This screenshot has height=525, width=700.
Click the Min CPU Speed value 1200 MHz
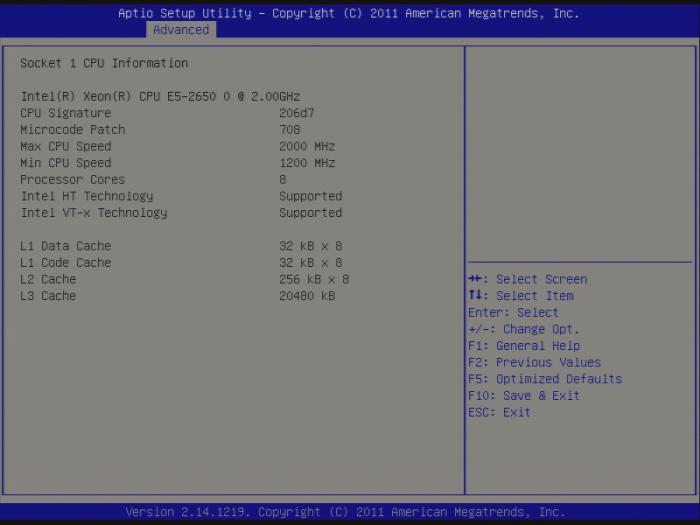307,163
